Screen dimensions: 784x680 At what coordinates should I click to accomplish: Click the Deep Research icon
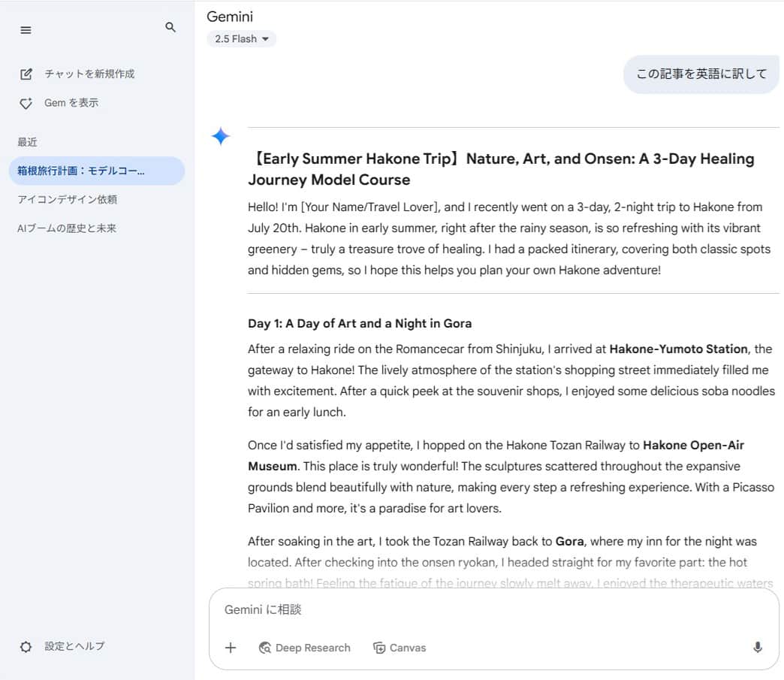point(264,648)
